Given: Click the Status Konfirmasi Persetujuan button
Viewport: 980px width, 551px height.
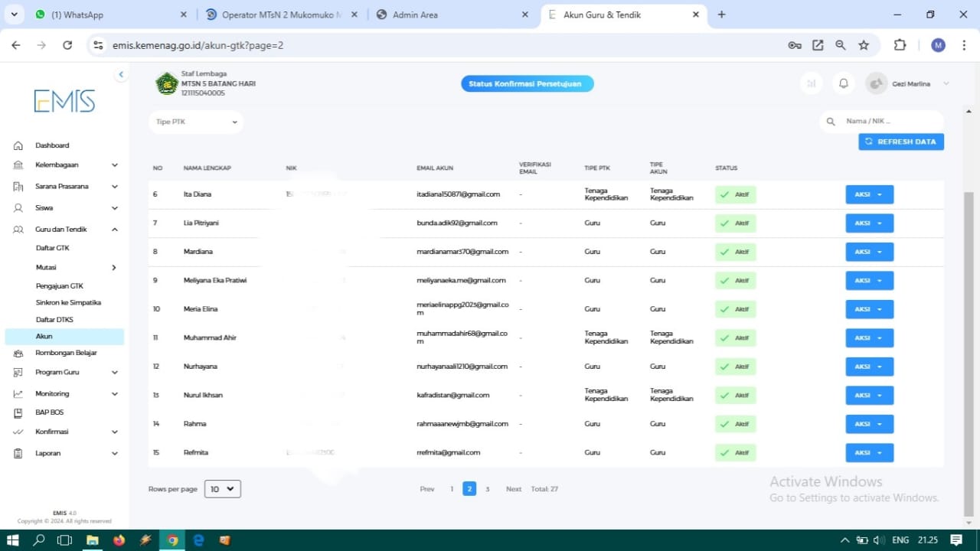Looking at the screenshot, I should point(527,83).
